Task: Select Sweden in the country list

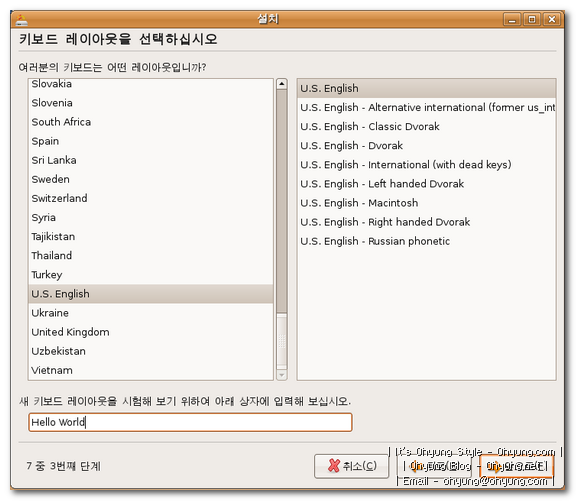Action: click(151, 179)
